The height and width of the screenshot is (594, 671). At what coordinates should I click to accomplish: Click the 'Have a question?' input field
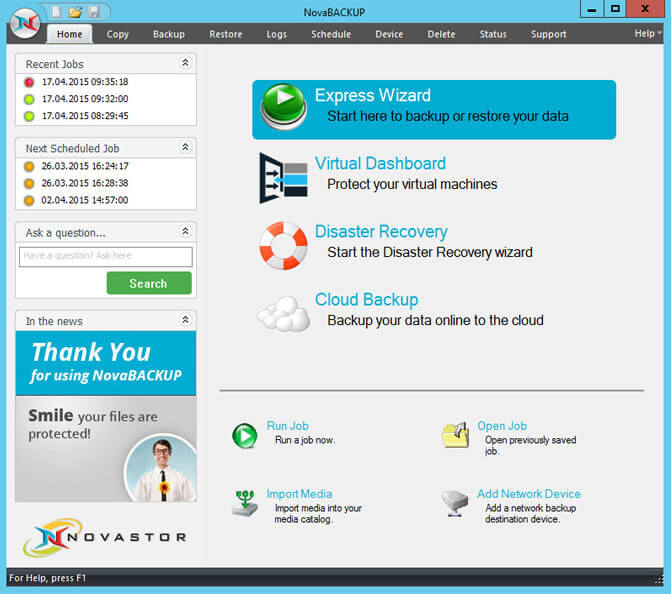pyautogui.click(x=105, y=256)
